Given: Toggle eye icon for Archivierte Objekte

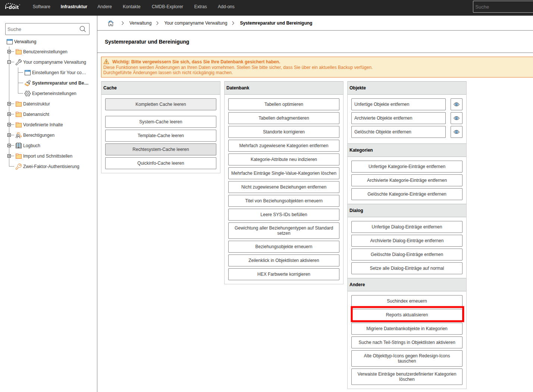Looking at the screenshot, I should tap(457, 118).
